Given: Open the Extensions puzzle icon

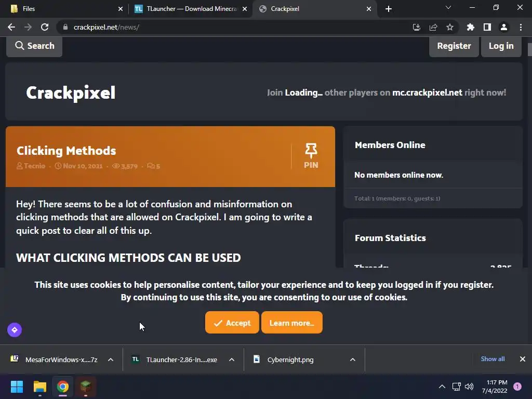Looking at the screenshot, I should tap(471, 27).
